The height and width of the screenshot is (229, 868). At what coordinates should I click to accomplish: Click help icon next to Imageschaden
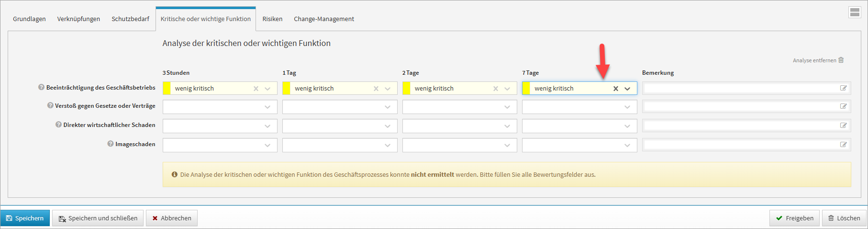[110, 144]
